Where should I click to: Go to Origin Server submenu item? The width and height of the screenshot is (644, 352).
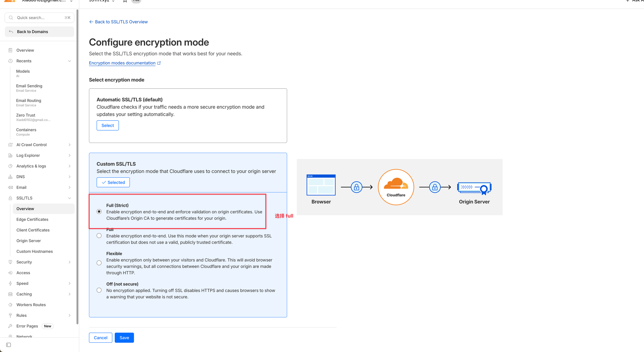[x=28, y=241]
